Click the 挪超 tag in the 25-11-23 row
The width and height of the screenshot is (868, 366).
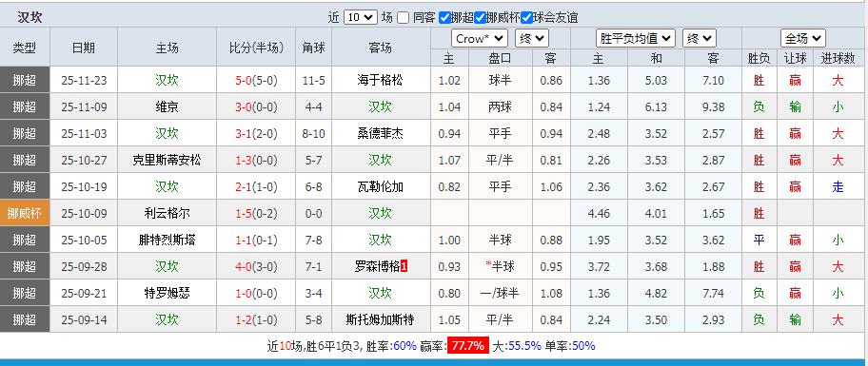[x=25, y=80]
